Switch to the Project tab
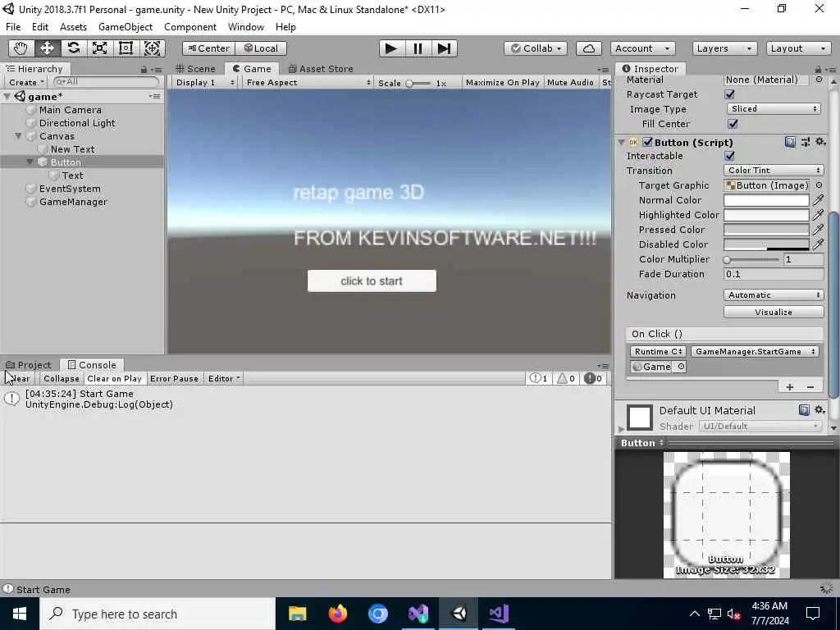 pos(29,365)
